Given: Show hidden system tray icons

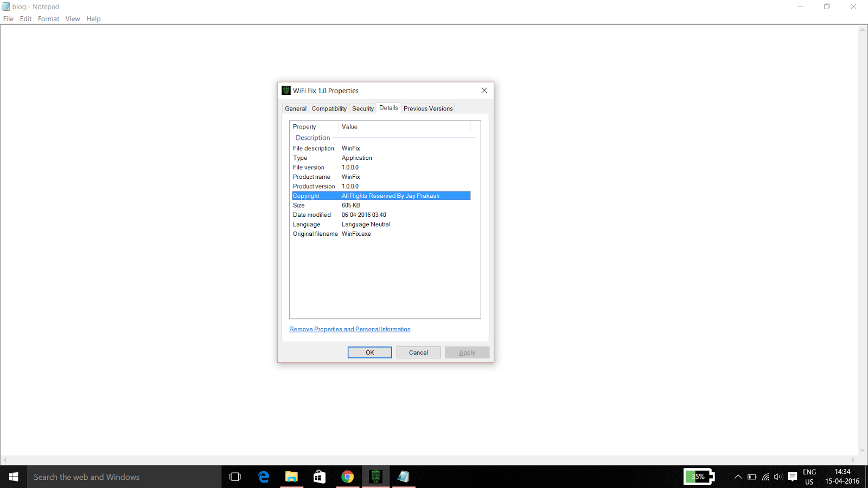Looking at the screenshot, I should coord(738,477).
